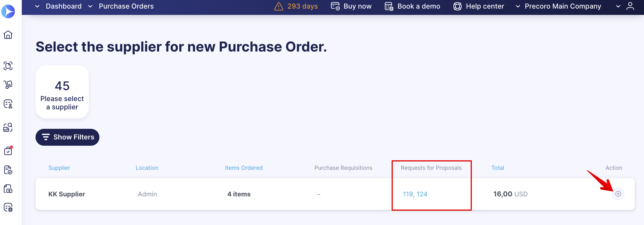The height and width of the screenshot is (225, 644).
Task: Open the truck search icon in sidebar
Action: (8, 128)
